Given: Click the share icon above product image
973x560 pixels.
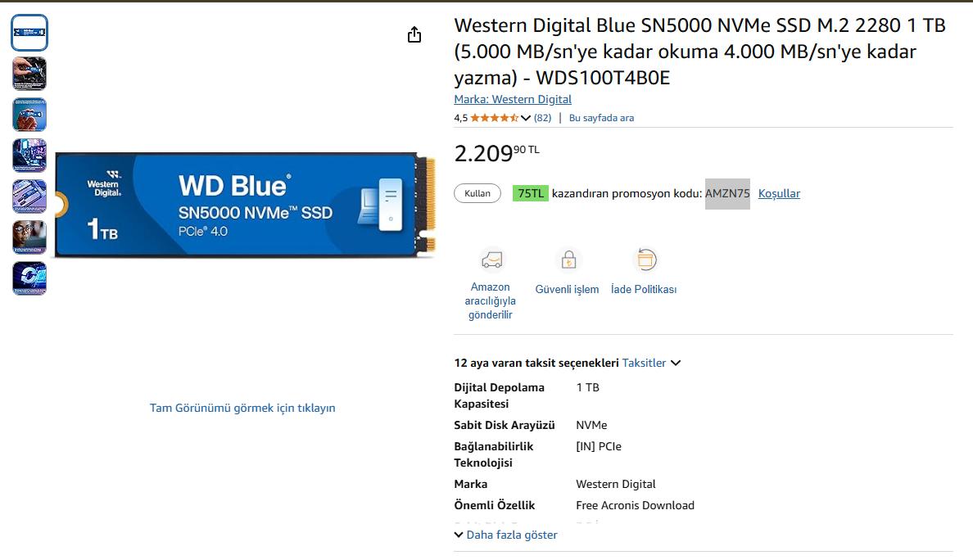Looking at the screenshot, I should tap(414, 34).
